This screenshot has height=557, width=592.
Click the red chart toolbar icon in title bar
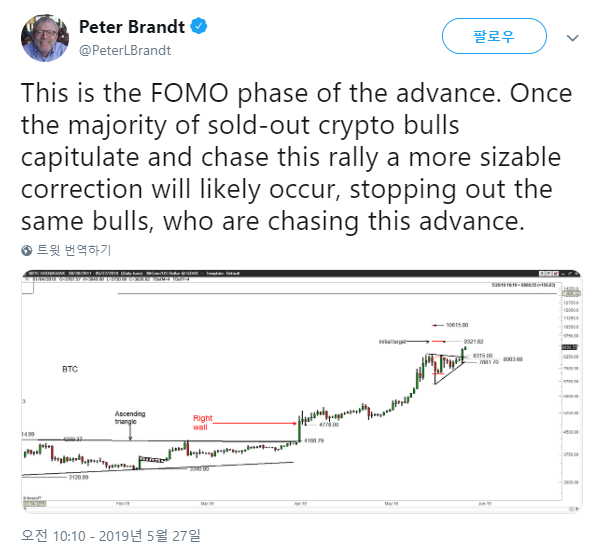[556, 273]
